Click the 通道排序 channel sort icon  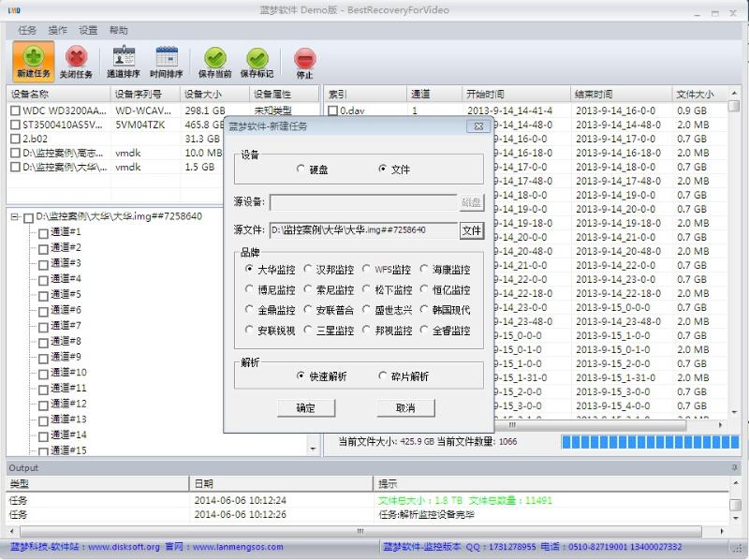[123, 61]
